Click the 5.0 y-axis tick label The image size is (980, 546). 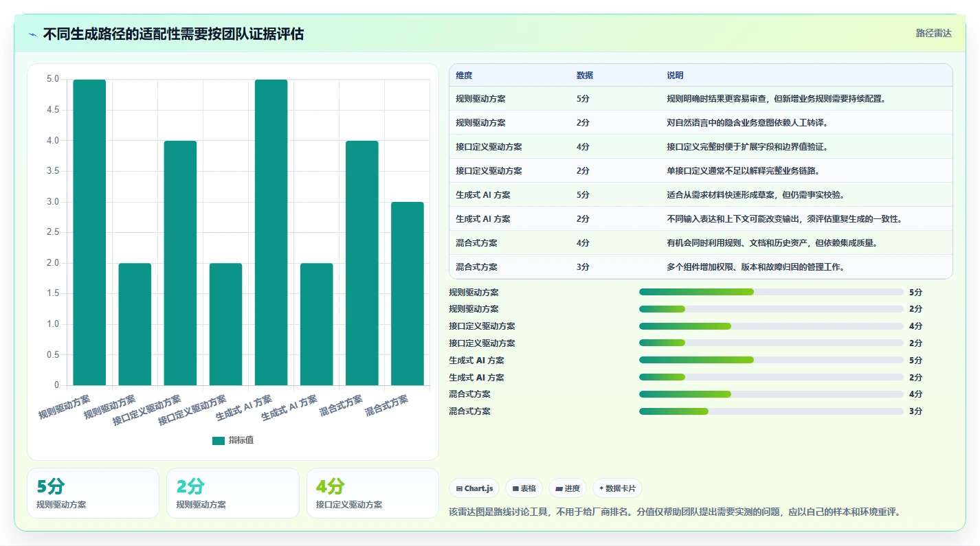point(53,79)
